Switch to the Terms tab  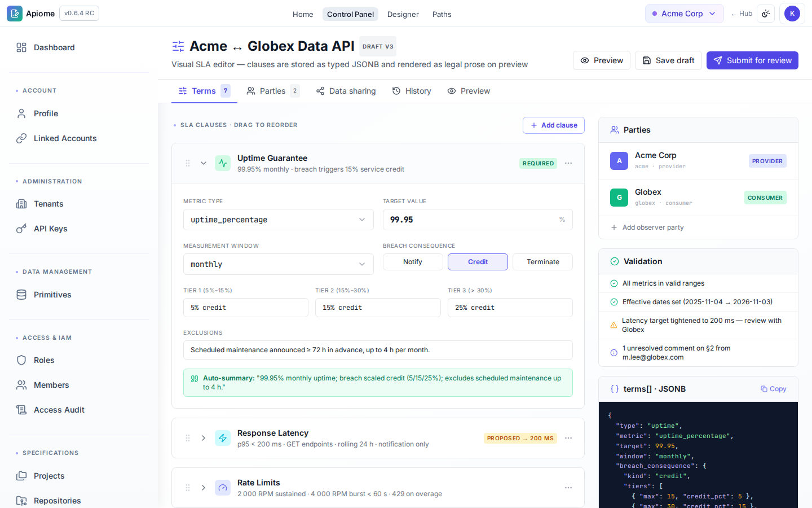click(204, 91)
